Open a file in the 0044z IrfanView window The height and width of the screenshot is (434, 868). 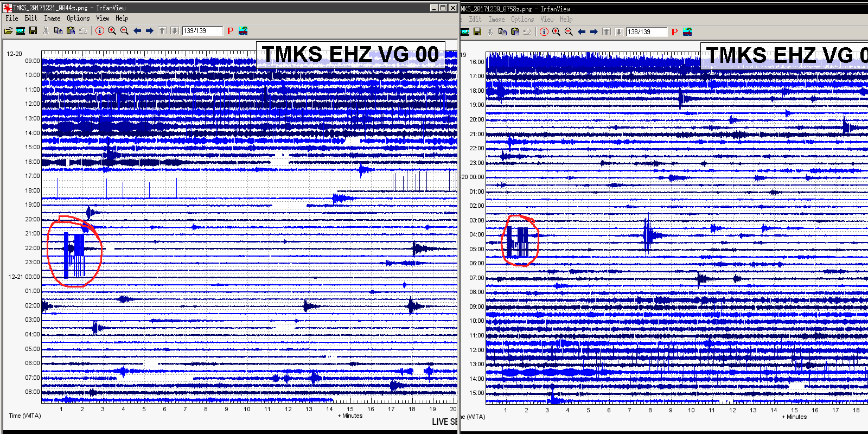(8, 31)
